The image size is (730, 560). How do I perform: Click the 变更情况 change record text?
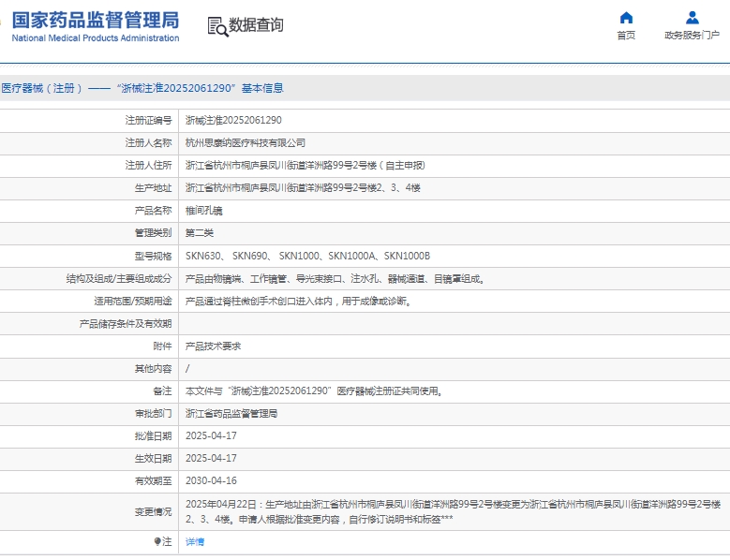tap(453, 511)
